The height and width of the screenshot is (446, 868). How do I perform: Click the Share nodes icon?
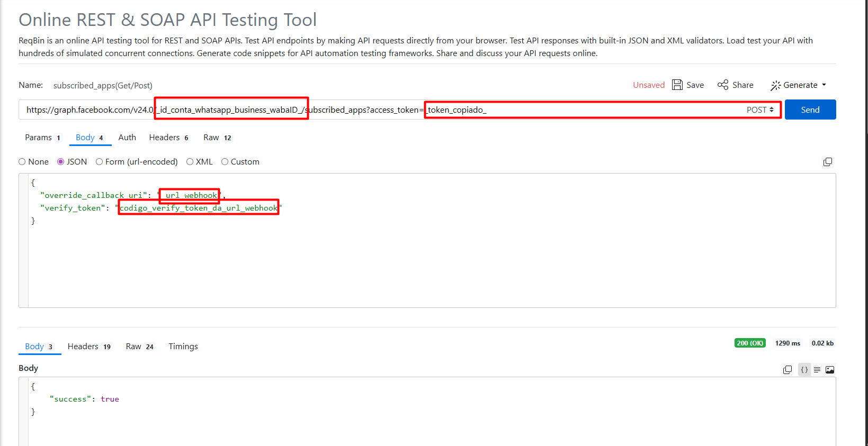pyautogui.click(x=723, y=85)
